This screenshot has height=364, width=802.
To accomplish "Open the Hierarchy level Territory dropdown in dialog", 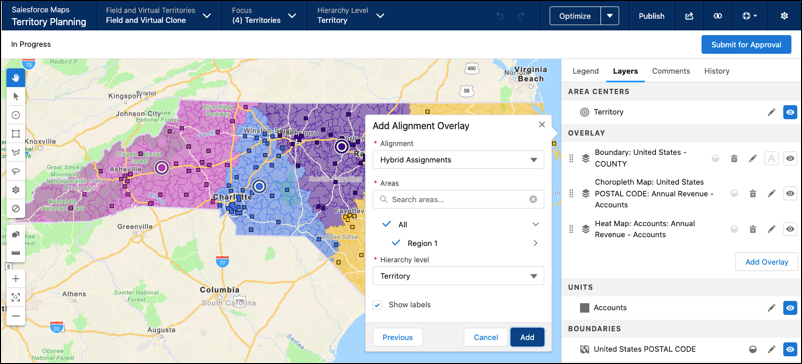I will tap(458, 276).
